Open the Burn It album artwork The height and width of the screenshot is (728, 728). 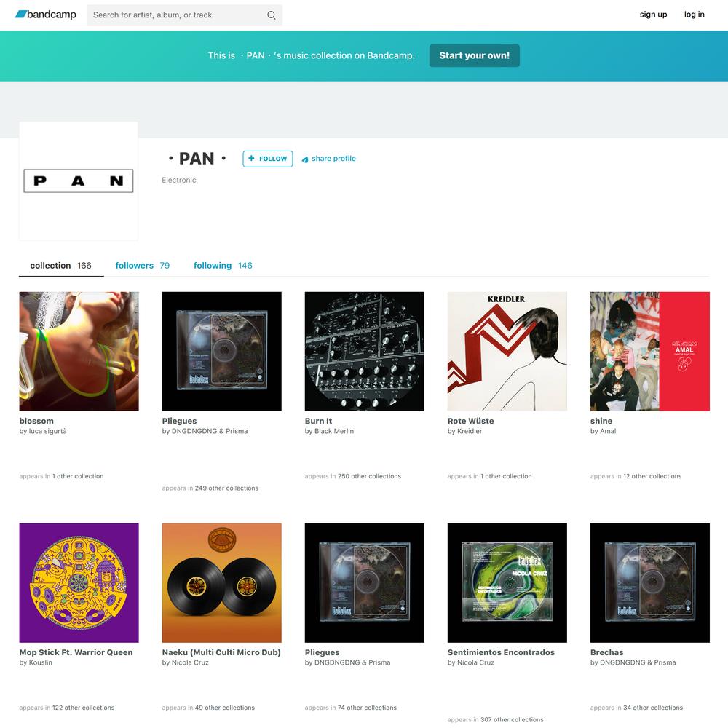point(365,352)
